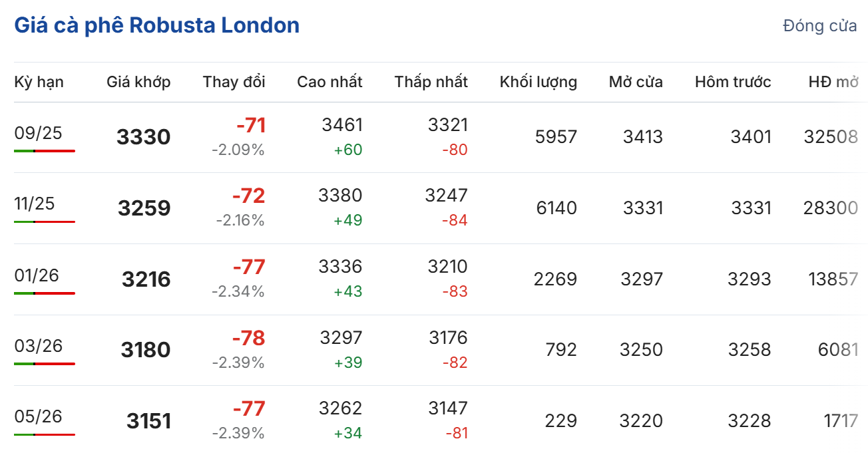Select the Giá khớp column header
The height and width of the screenshot is (455, 868).
(x=138, y=82)
